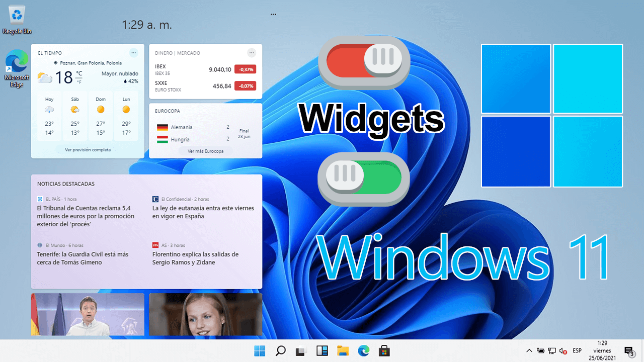Open El Tiempo widget options menu
The height and width of the screenshot is (362, 644).
pos(133,53)
